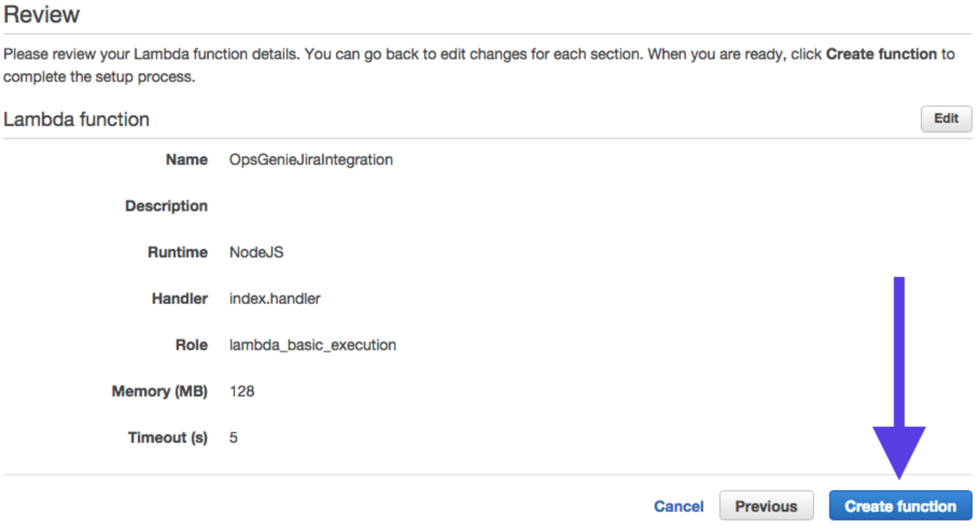Click the blue downward arrow annotation
Screen dimensions: 980x529
899,377
